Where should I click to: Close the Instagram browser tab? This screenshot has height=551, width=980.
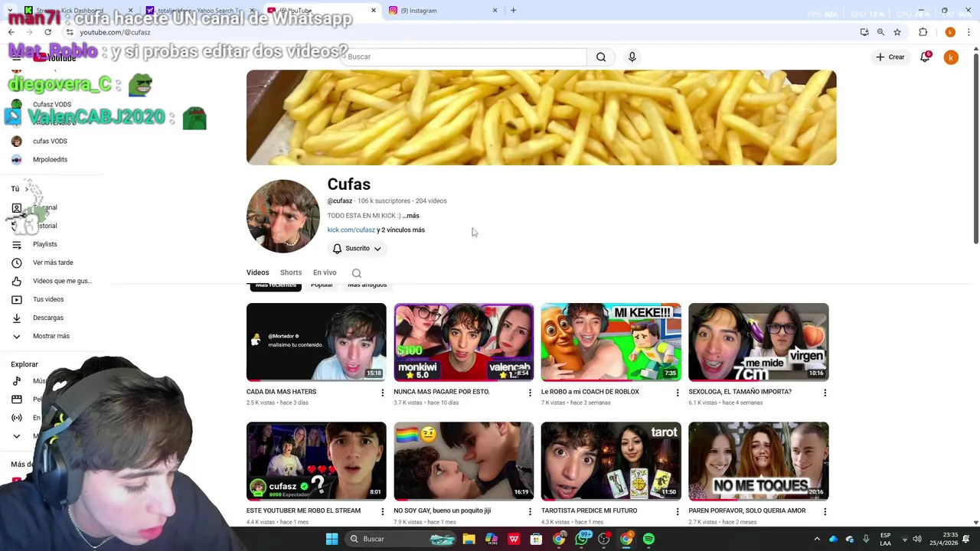pyautogui.click(x=495, y=10)
